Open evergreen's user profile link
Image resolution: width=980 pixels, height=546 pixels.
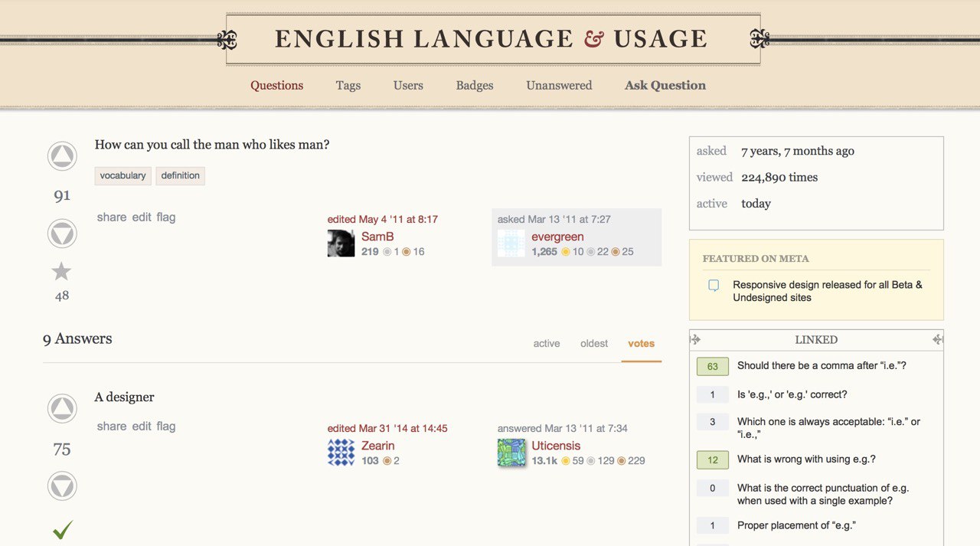coord(557,237)
